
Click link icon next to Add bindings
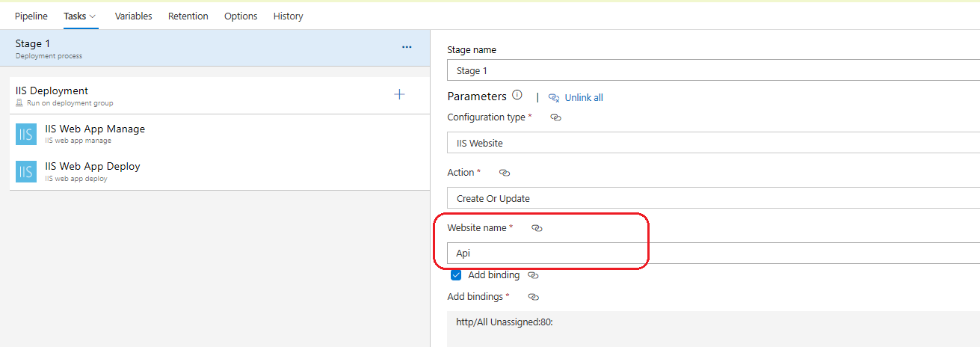tap(533, 297)
